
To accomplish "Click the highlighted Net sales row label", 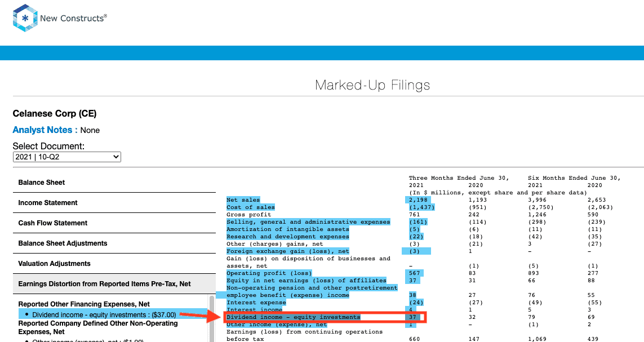I will [x=243, y=200].
